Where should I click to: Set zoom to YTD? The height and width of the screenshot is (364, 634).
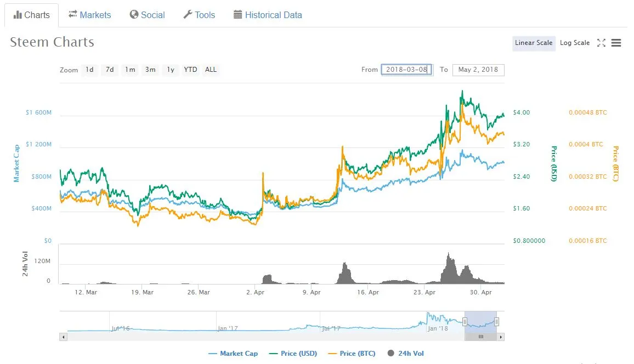pos(190,70)
